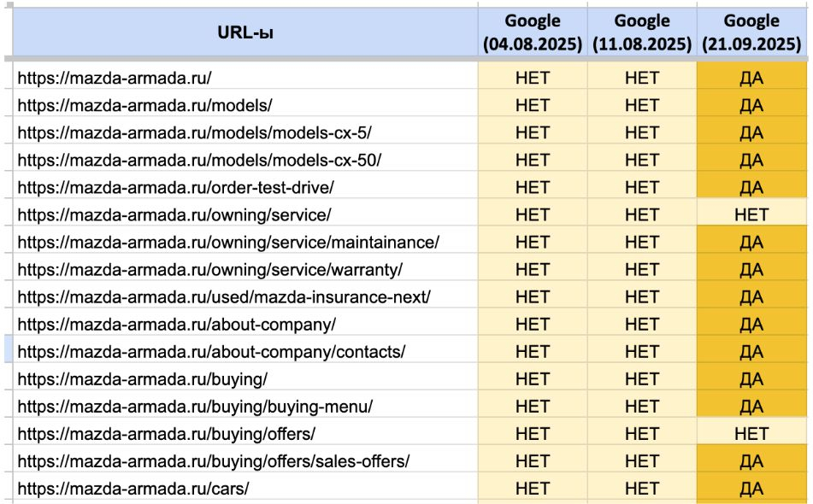Viewport: 813px width, 504px height.
Task: Click the used/mazda-insurance-next link
Action: (224, 296)
